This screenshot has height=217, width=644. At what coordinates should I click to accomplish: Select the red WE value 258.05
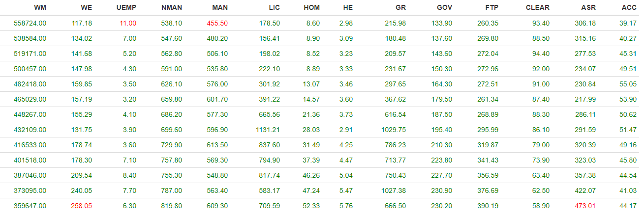click(81, 206)
